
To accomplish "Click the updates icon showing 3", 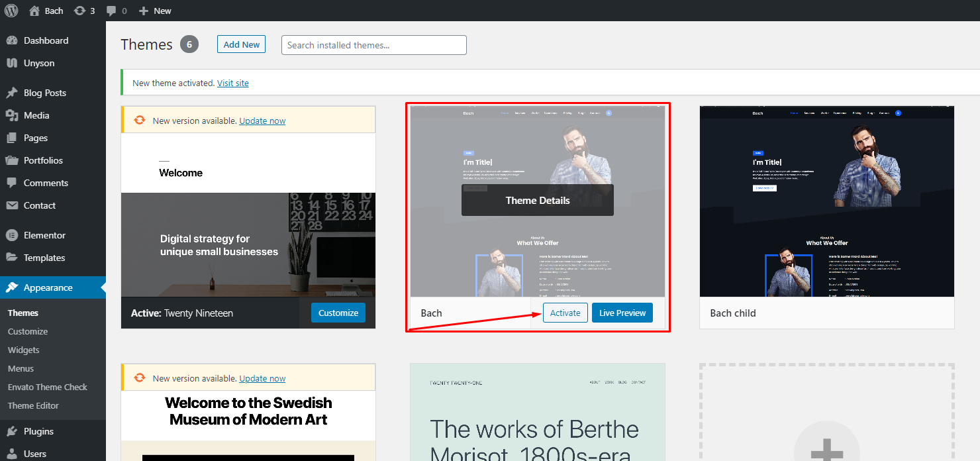I will tap(79, 11).
